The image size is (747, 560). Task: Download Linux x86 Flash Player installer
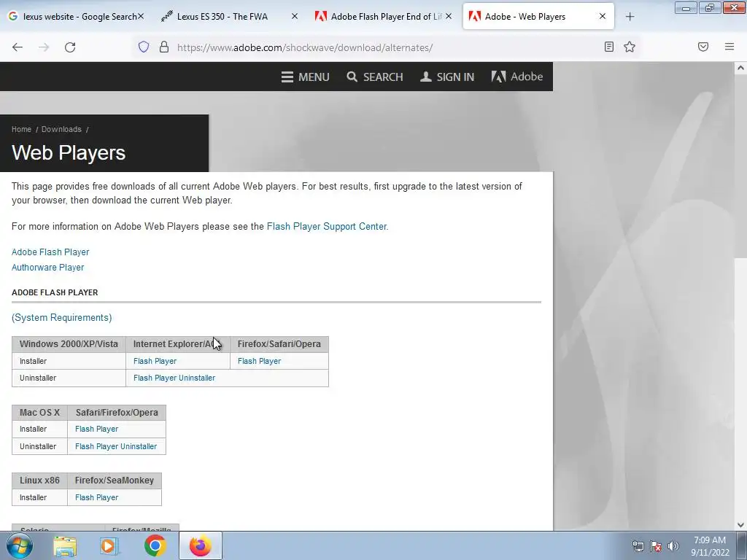click(97, 497)
